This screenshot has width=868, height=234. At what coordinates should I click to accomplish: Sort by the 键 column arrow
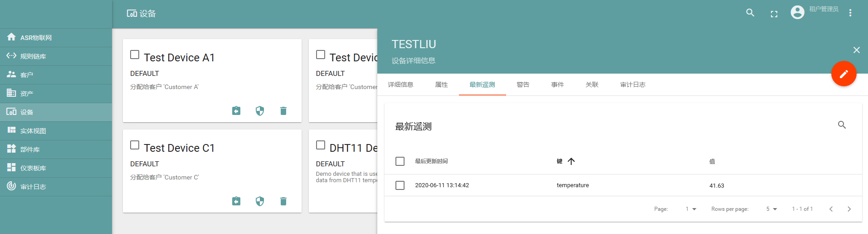point(571,161)
